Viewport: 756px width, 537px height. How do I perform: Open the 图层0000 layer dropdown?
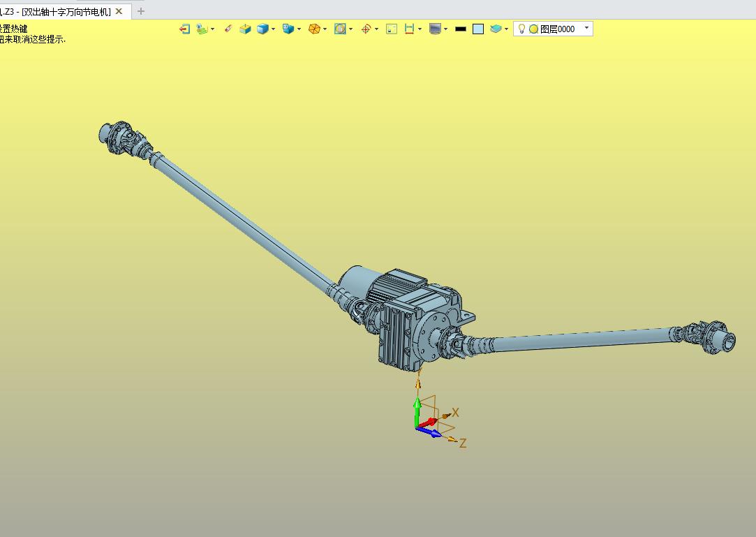point(587,28)
